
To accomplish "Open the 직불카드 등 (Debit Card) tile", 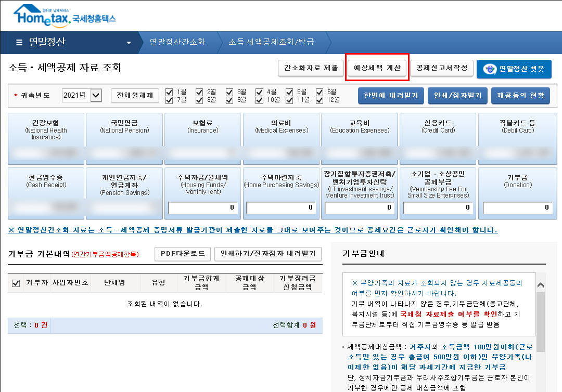I will point(518,139).
